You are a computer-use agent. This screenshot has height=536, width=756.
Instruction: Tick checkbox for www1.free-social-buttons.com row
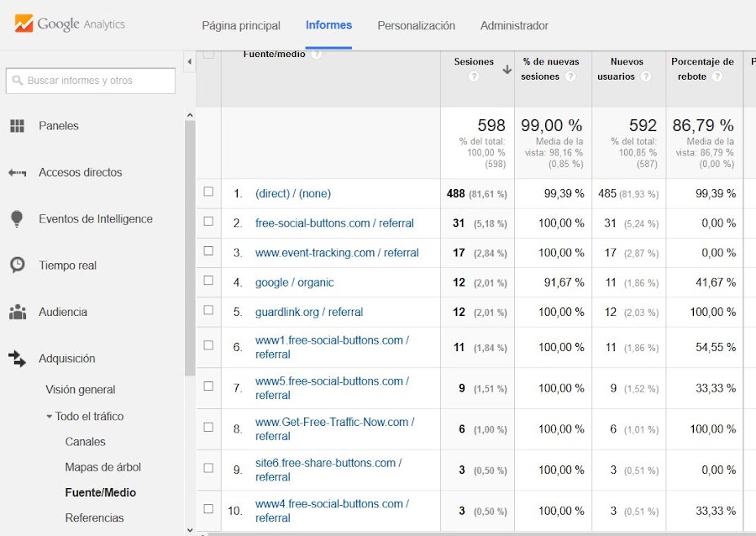(208, 345)
